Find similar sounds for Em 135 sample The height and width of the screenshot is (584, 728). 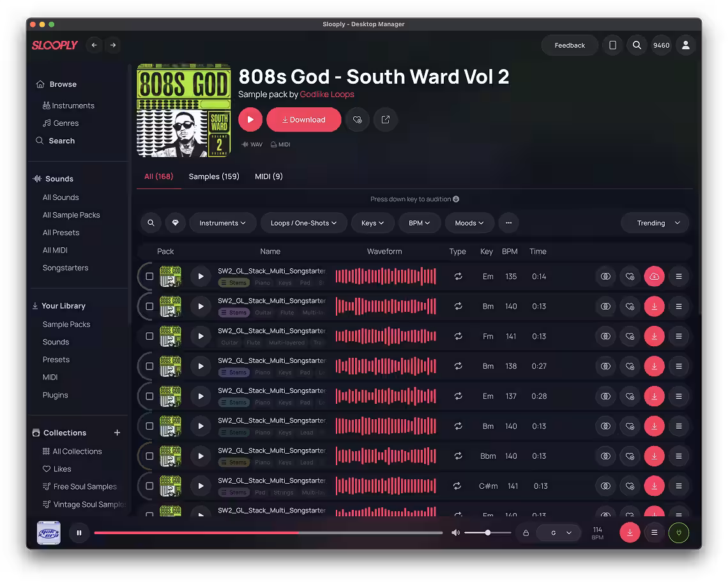pyautogui.click(x=605, y=277)
